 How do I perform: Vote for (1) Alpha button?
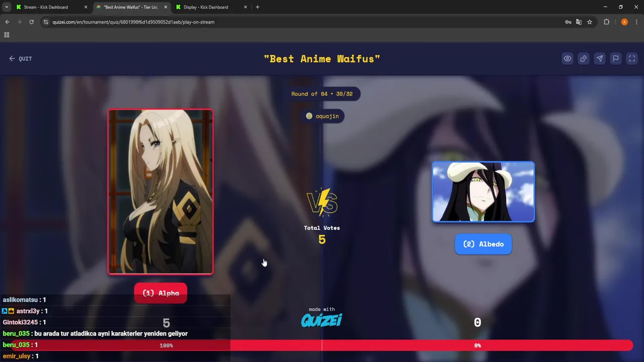[160, 293]
